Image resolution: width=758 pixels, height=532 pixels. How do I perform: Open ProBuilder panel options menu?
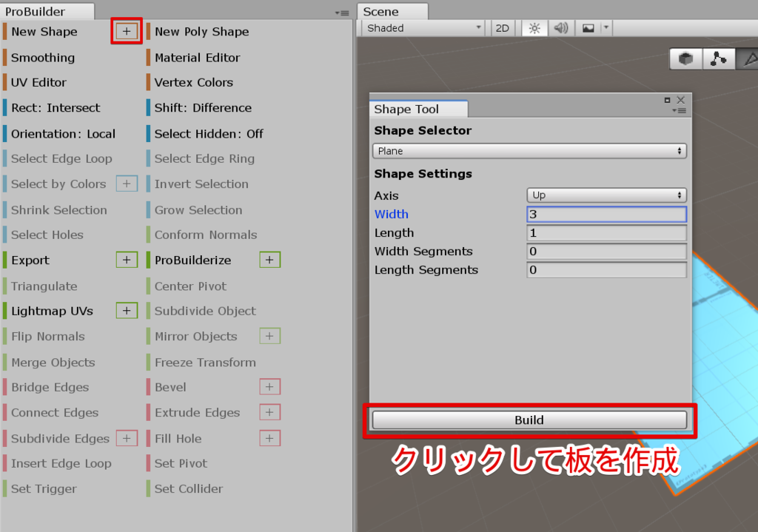[342, 13]
